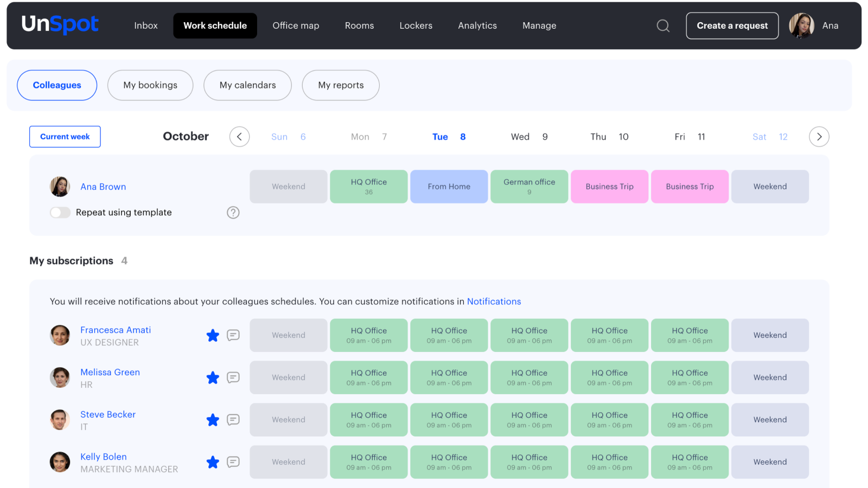Image resolution: width=868 pixels, height=488 pixels.
Task: Message Melissa Green via chat icon
Action: 233,378
